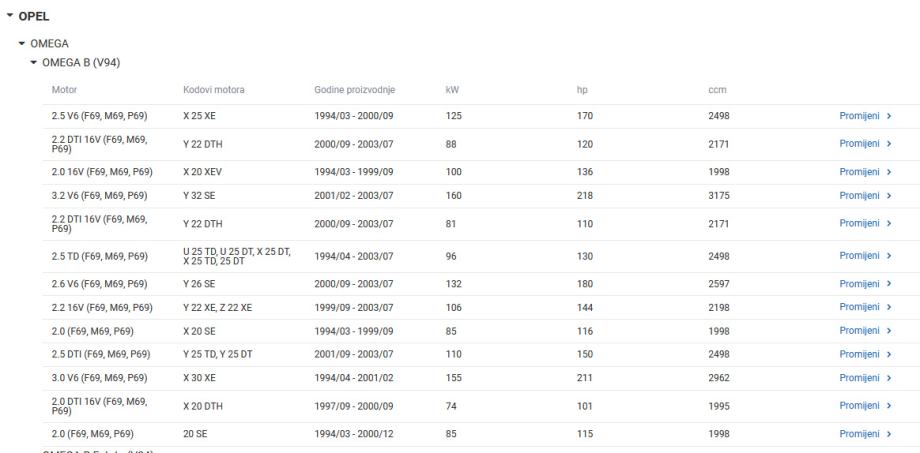This screenshot has width=920, height=453.
Task: Click the 74 kW value
Action: coord(451,406)
